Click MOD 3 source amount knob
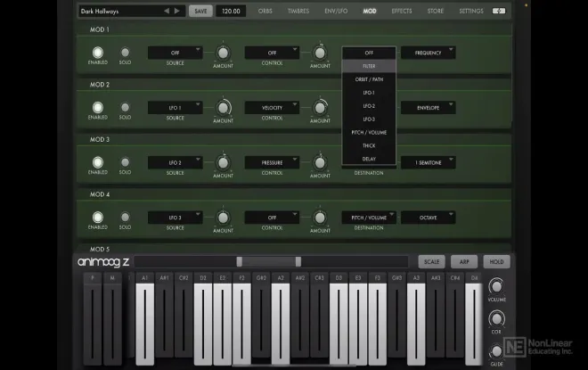 (x=223, y=163)
